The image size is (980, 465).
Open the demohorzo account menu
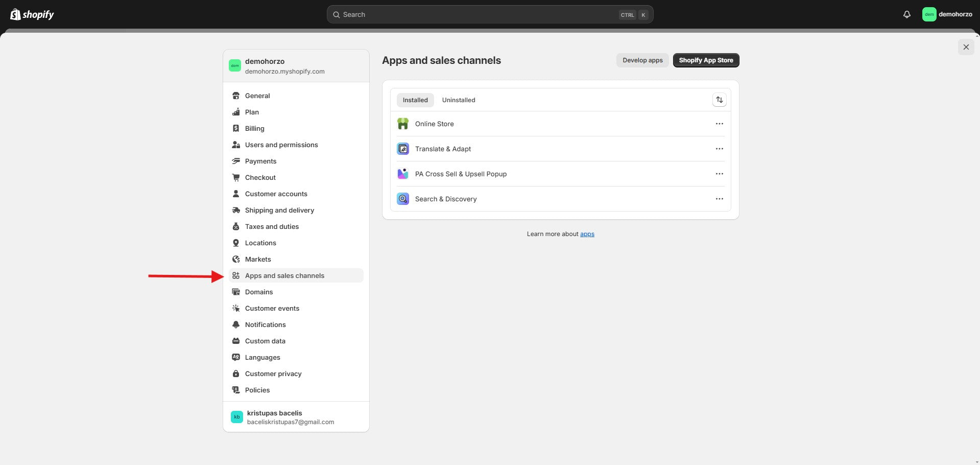click(x=947, y=14)
